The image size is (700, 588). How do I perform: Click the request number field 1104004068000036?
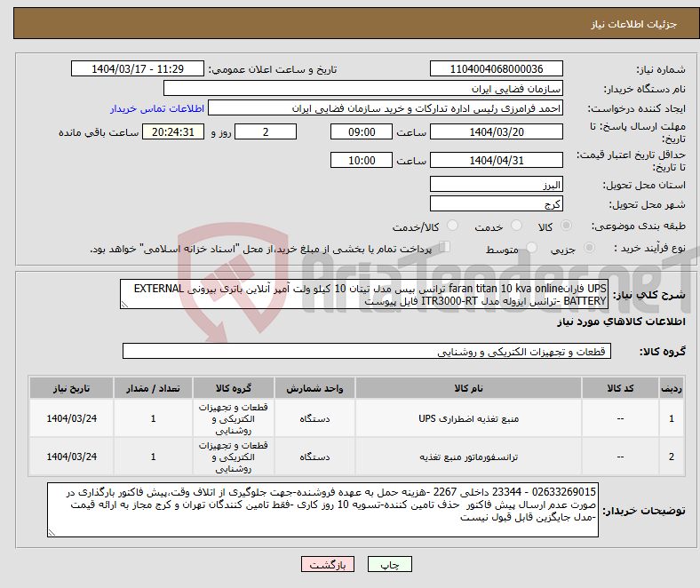(x=496, y=68)
